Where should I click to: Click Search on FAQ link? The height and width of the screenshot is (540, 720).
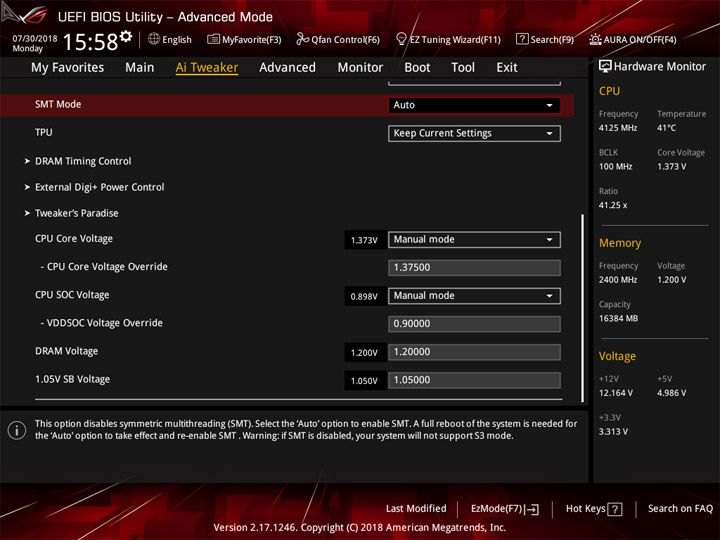point(681,509)
